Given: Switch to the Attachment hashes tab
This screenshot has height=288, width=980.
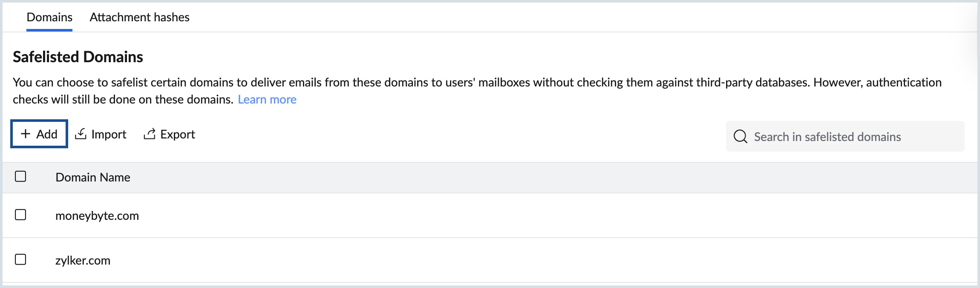Looking at the screenshot, I should 139,17.
